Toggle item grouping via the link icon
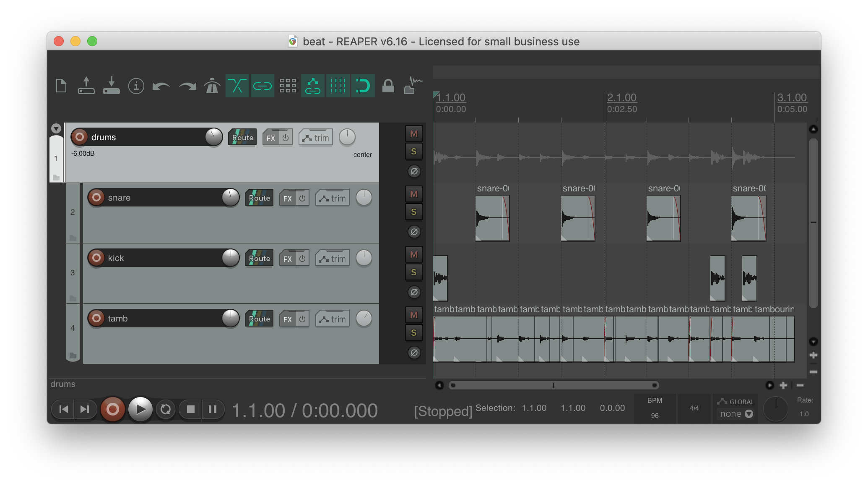Screen dimensions: 868x486 coord(262,86)
